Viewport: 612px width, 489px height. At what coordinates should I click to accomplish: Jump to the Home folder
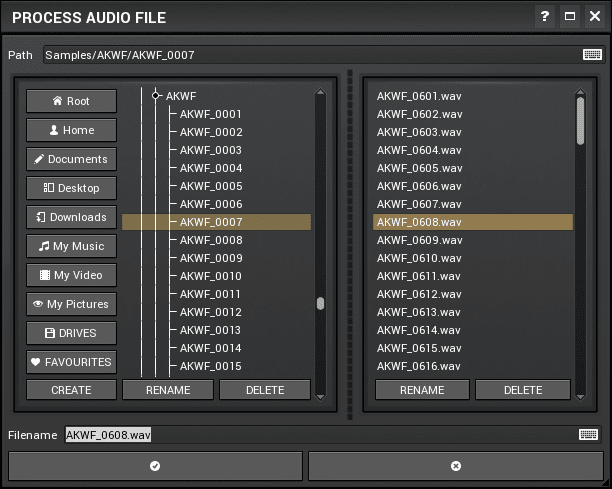click(71, 130)
